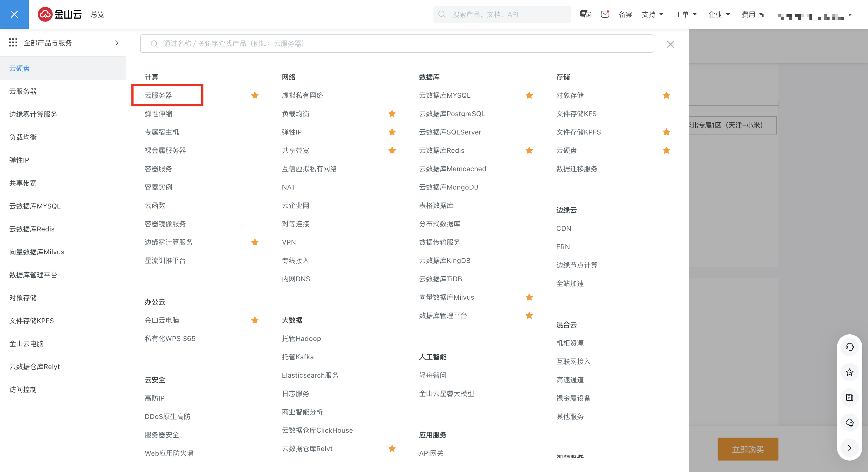Viewport: 868px width, 472px height.
Task: Unfavorite 云服务器 by clicking its star
Action: click(x=255, y=95)
